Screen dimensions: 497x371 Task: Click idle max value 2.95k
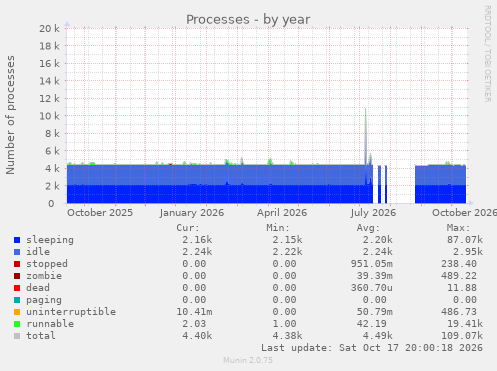pyautogui.click(x=468, y=252)
